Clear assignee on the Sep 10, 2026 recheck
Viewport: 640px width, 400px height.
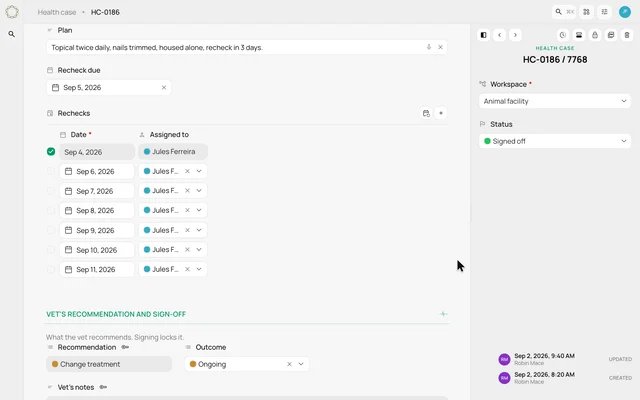coord(187,249)
